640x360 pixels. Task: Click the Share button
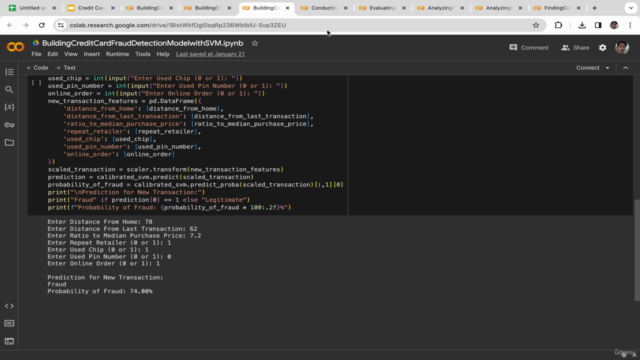tap(575, 48)
